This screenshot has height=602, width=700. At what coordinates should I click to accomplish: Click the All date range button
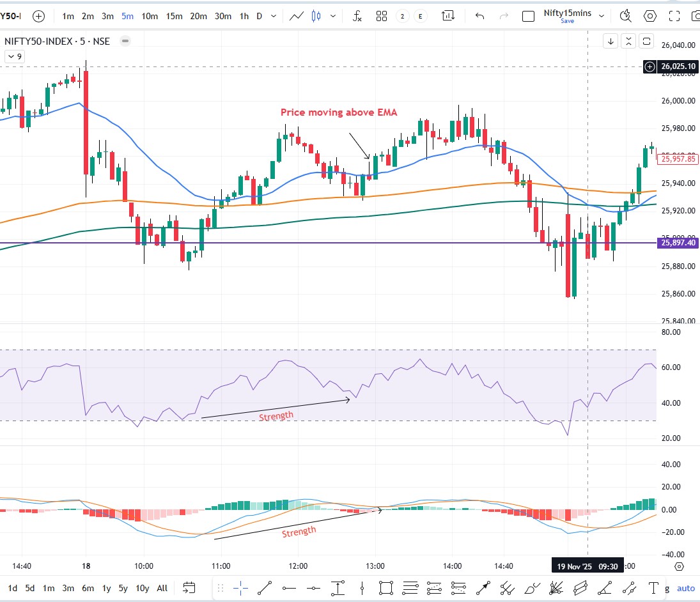[162, 588]
